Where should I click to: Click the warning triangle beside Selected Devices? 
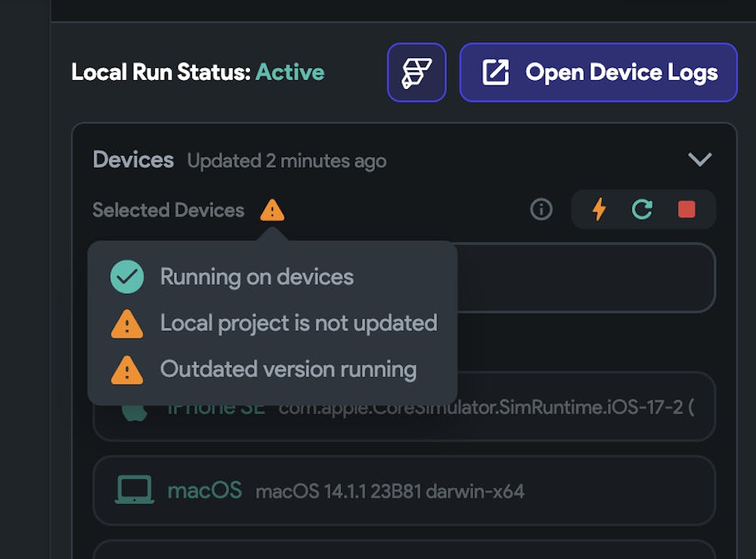[x=272, y=210]
